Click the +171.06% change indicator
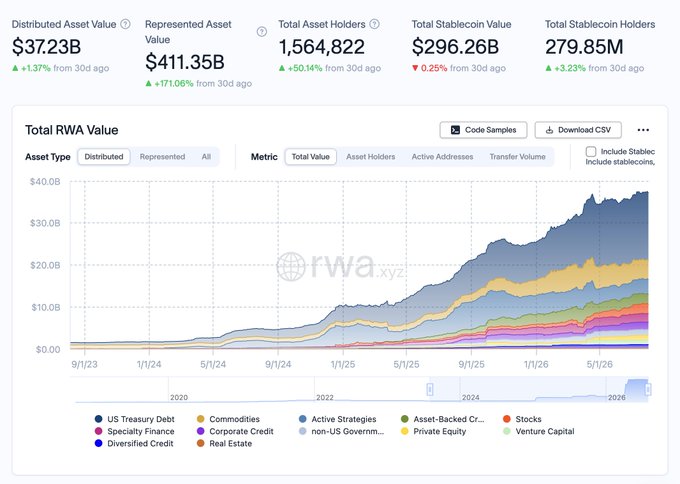Image resolution: width=680 pixels, height=484 pixels. point(170,83)
